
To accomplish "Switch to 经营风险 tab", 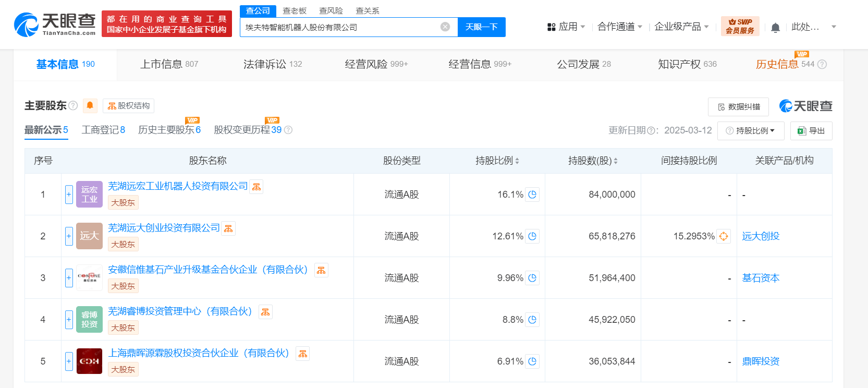I will pyautogui.click(x=376, y=64).
